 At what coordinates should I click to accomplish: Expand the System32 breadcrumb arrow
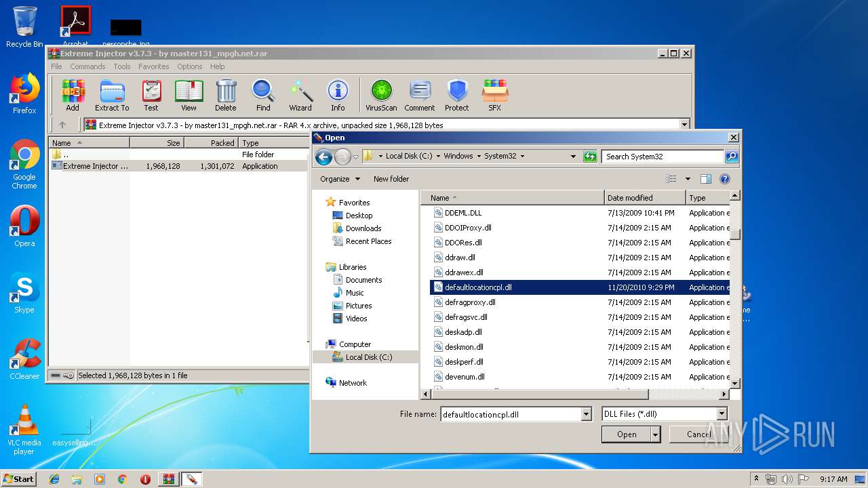[522, 156]
